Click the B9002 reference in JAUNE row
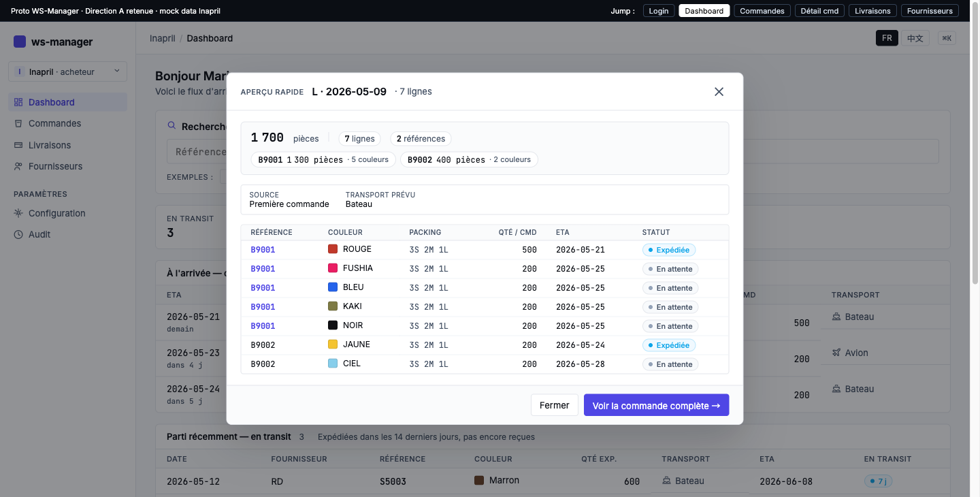980x497 pixels. tap(263, 345)
